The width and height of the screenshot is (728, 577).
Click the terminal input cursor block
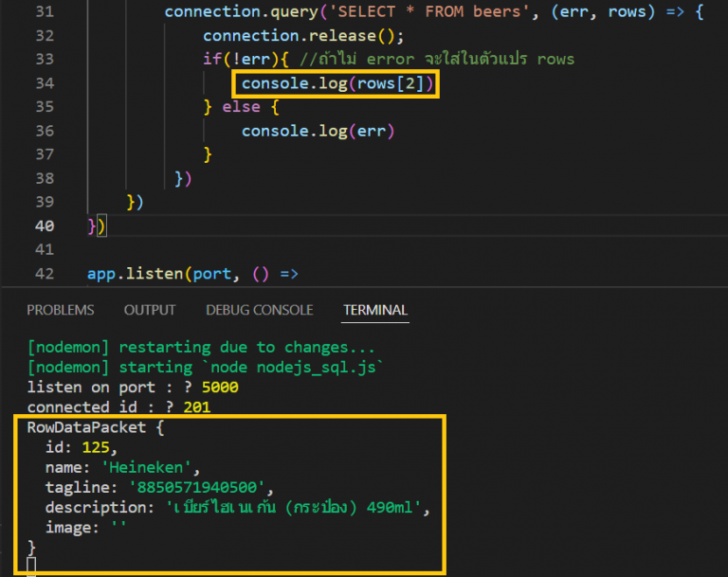[x=31, y=567]
